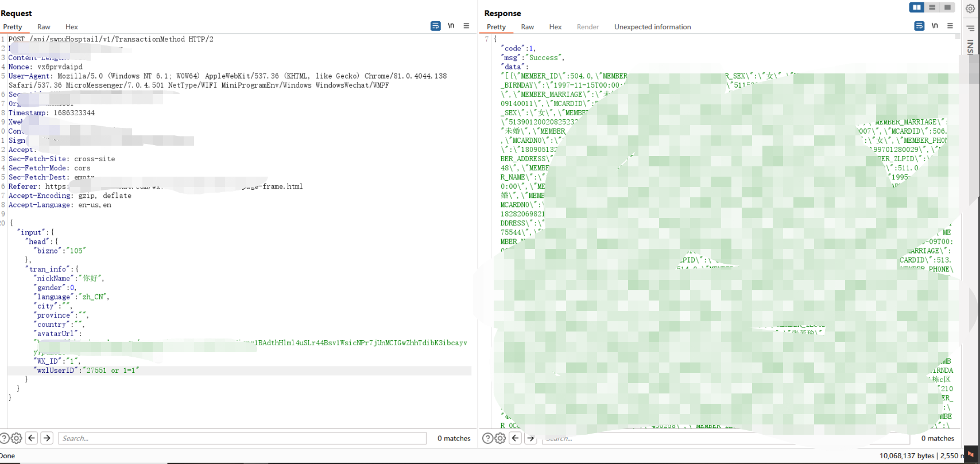Click the Nonce header value vx6prvdaipd
The height and width of the screenshot is (464, 980).
pyautogui.click(x=60, y=67)
